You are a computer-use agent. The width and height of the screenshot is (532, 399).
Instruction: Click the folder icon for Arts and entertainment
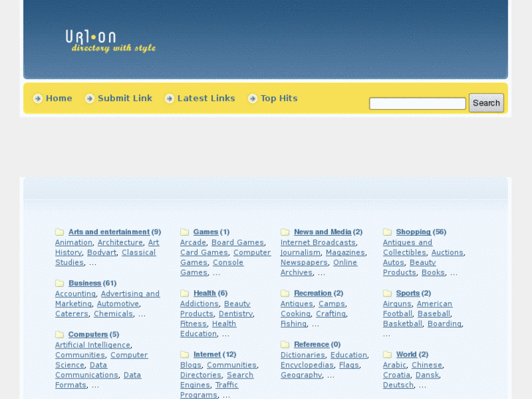coord(59,232)
